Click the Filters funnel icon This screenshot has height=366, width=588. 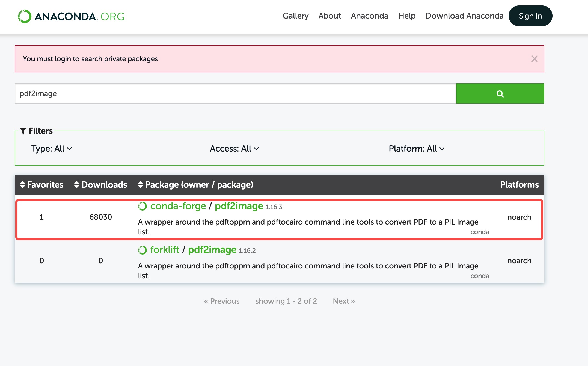(23, 131)
